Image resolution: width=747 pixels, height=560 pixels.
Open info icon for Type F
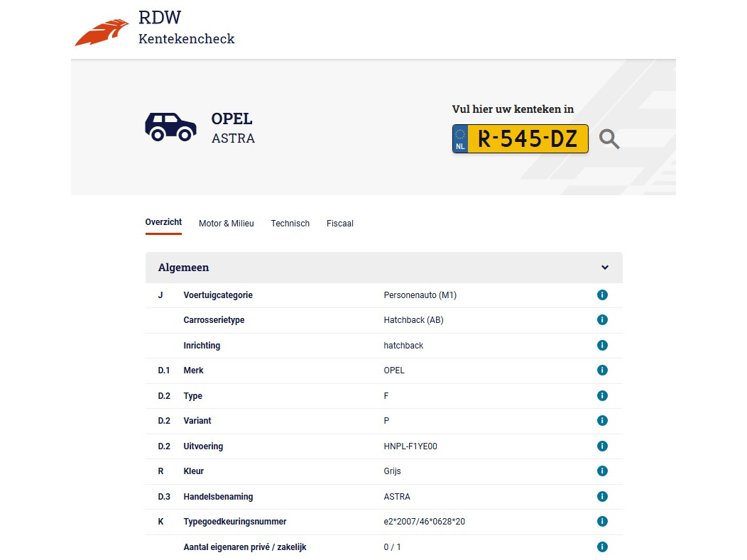coord(602,396)
